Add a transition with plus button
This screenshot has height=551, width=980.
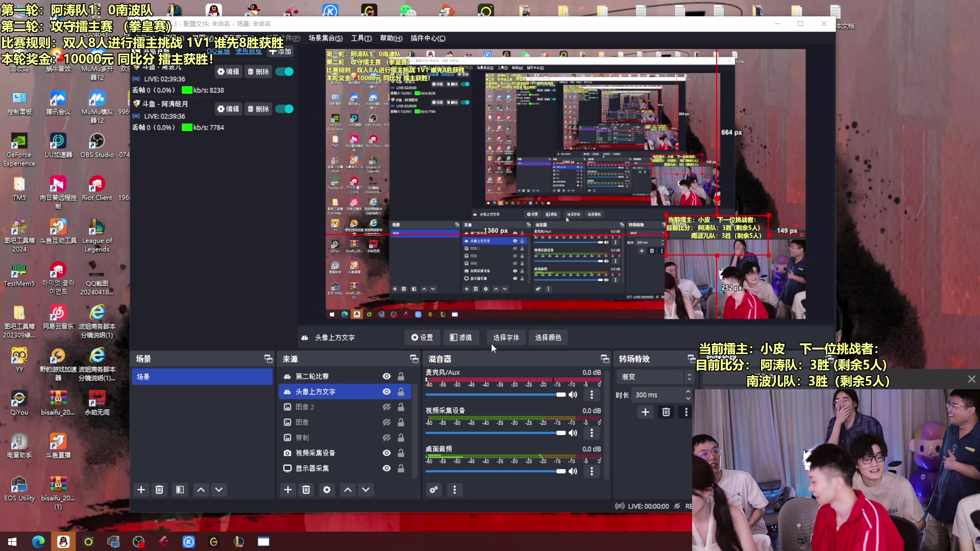click(645, 412)
